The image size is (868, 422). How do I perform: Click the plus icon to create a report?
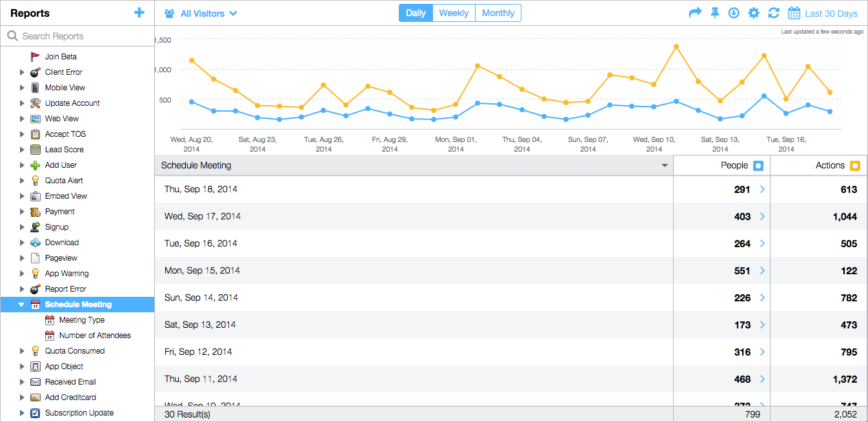[139, 12]
